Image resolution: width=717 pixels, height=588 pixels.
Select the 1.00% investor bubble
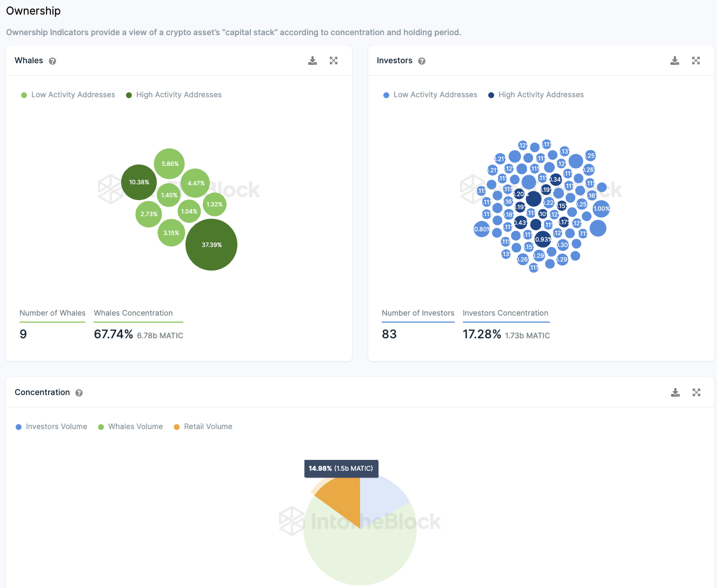(601, 209)
